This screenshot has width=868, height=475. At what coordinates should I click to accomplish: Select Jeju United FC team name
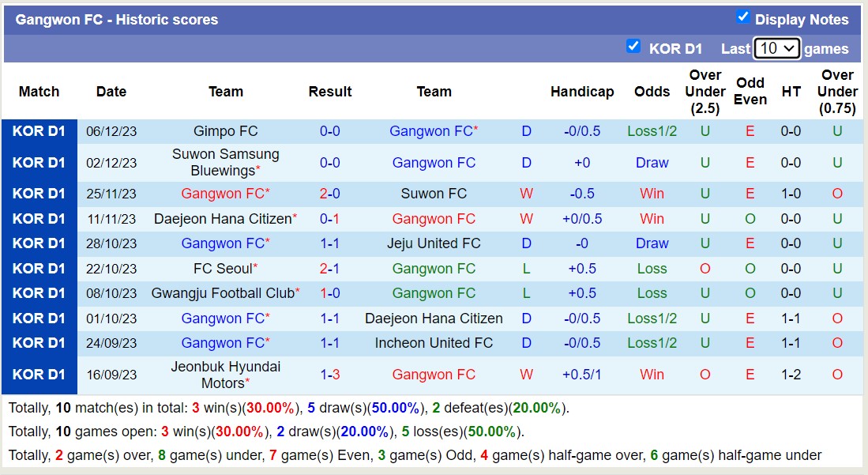point(434,243)
